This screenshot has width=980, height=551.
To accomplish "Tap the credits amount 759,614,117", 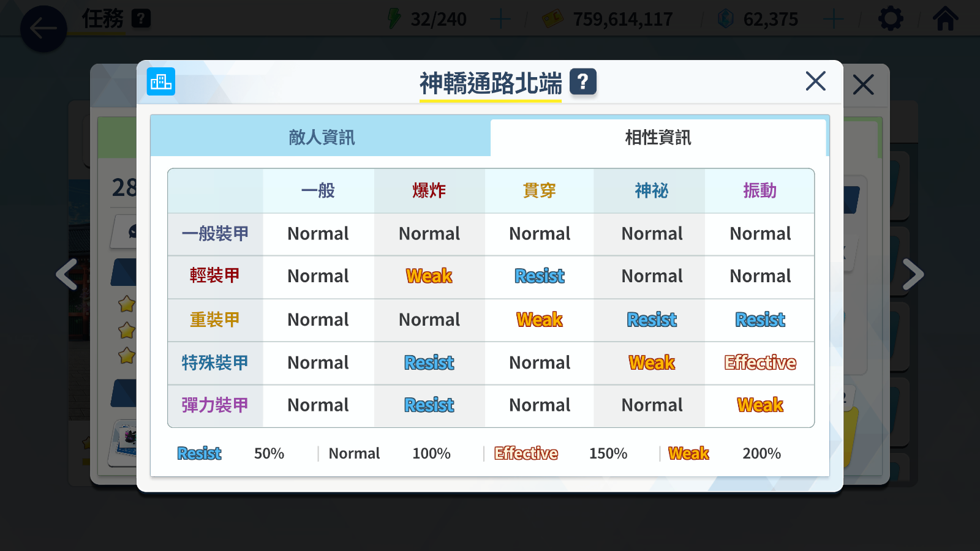I will pyautogui.click(x=622, y=20).
